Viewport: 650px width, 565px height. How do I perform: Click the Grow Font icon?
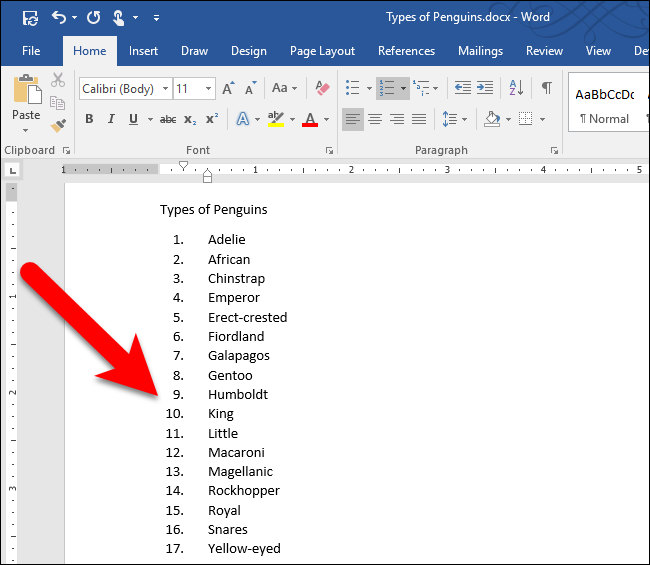click(229, 88)
